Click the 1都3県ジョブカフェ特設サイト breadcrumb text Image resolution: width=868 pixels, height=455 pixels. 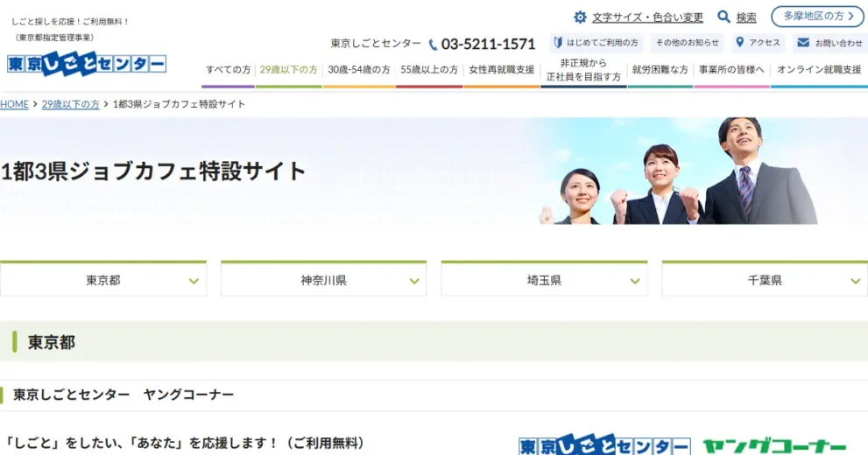[x=179, y=104]
